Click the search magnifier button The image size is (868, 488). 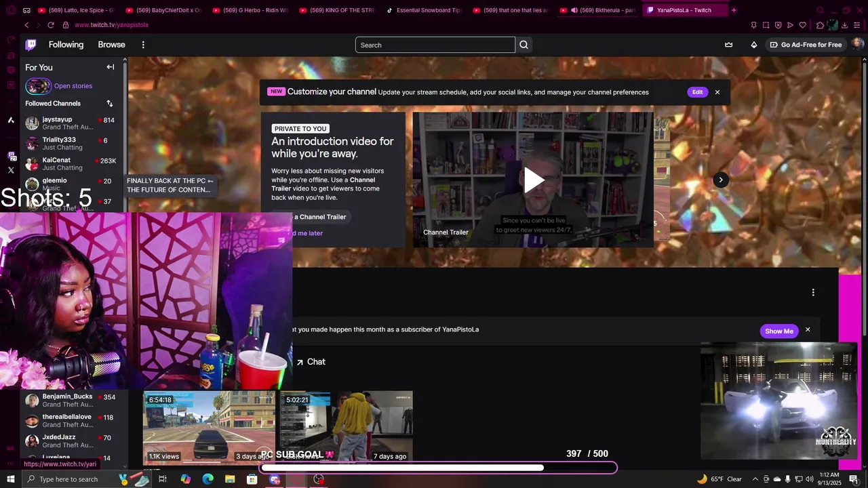click(524, 45)
